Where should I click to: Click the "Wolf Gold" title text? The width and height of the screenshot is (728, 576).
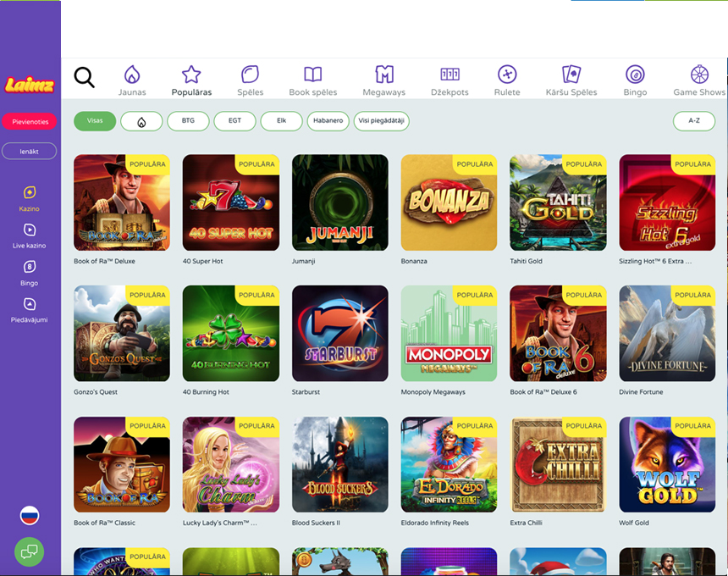(x=634, y=523)
